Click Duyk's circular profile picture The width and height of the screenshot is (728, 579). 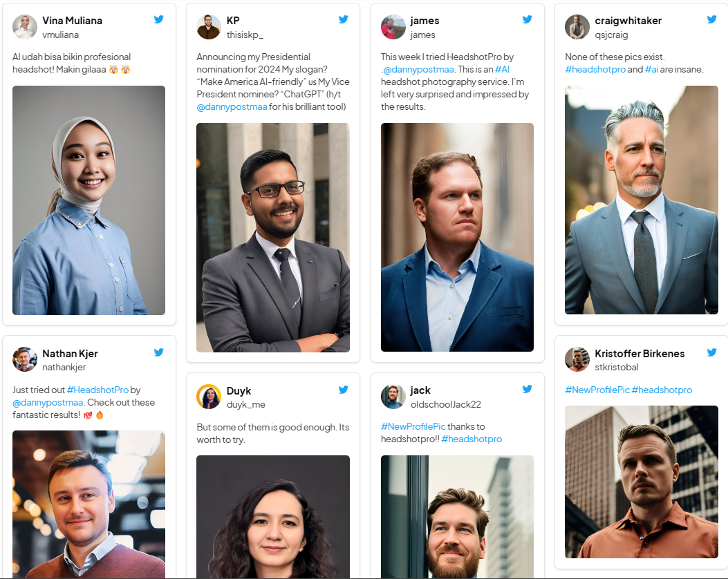[207, 397]
